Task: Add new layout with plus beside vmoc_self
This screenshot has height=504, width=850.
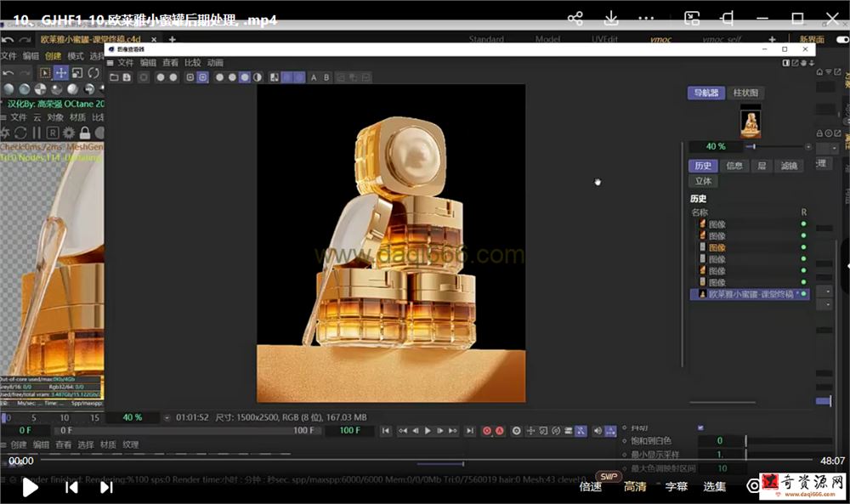Action: tap(772, 40)
